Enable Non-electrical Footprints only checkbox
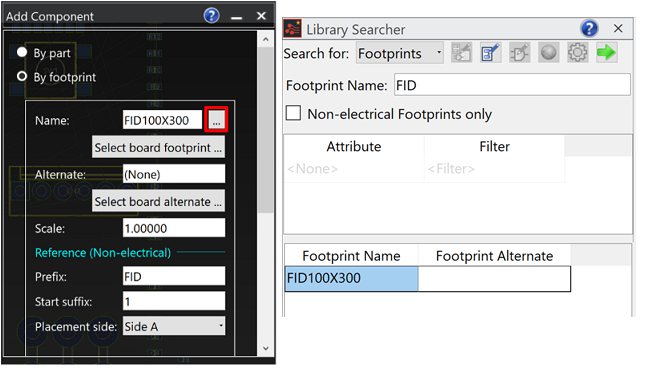 coord(293,113)
